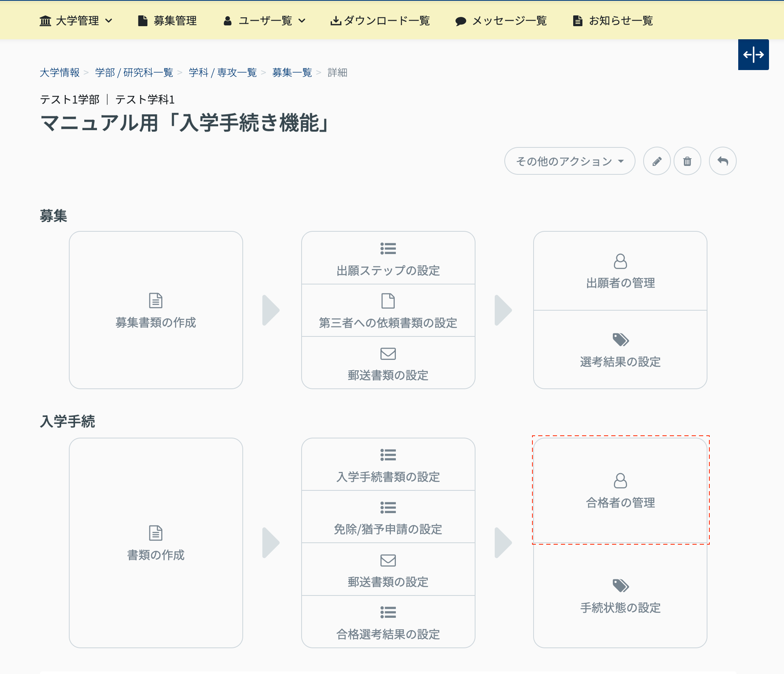The width and height of the screenshot is (784, 674).
Task: Expand 大学管理 menu dropdown
Action: click(76, 21)
